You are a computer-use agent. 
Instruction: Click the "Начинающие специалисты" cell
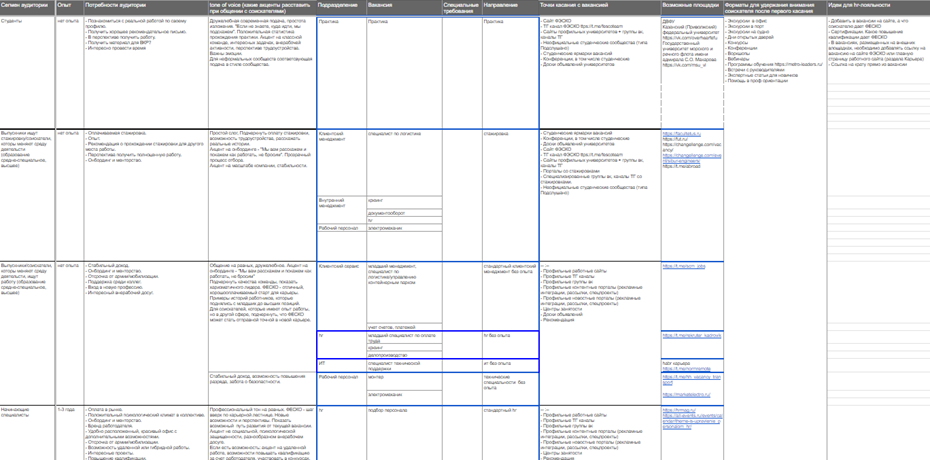(x=27, y=433)
